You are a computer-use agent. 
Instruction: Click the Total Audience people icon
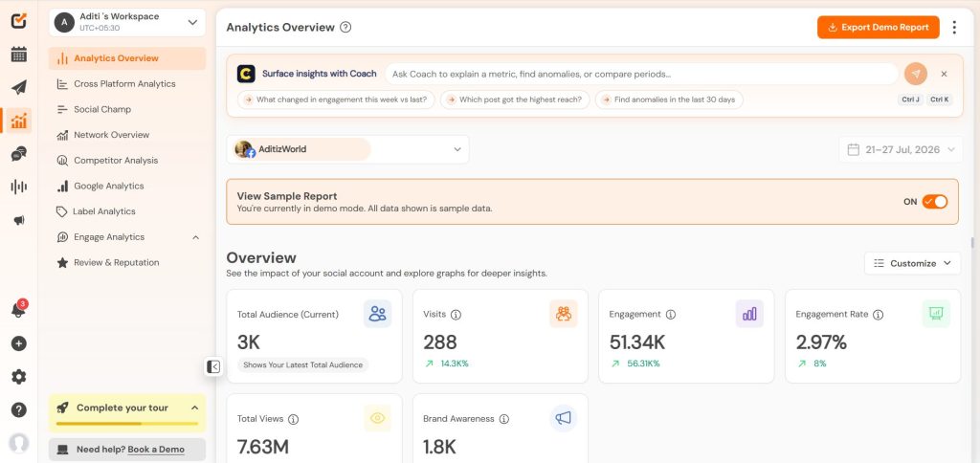[x=377, y=314]
